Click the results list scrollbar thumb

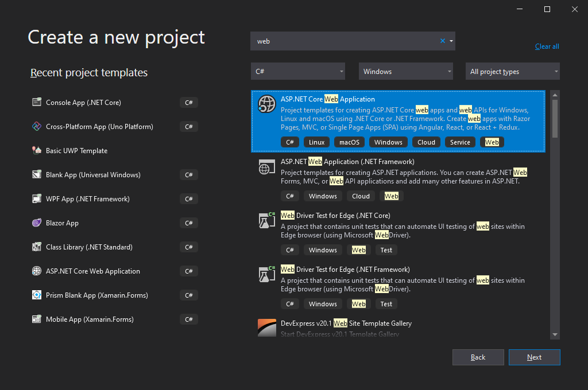point(555,119)
